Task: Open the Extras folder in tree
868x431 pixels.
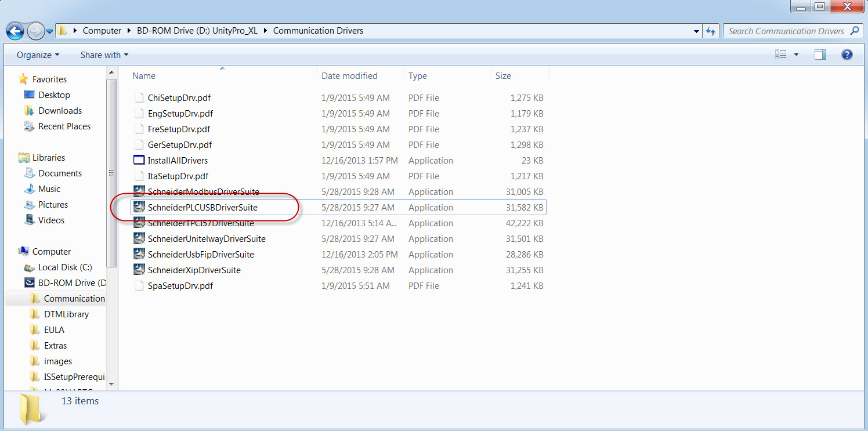Action: pyautogui.click(x=55, y=345)
